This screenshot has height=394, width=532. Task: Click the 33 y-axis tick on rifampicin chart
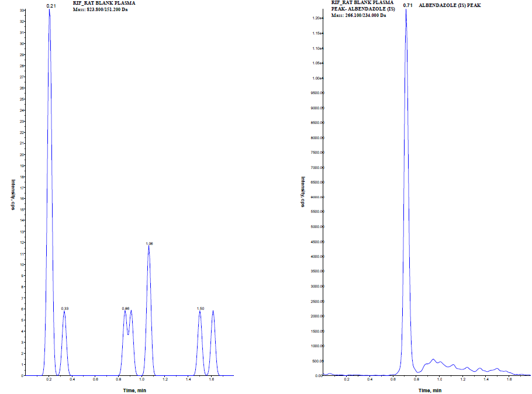tap(21, 11)
